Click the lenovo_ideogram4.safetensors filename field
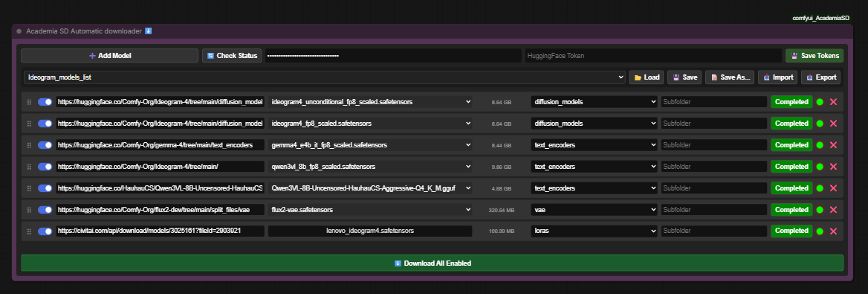The image size is (868, 294). pyautogui.click(x=370, y=231)
